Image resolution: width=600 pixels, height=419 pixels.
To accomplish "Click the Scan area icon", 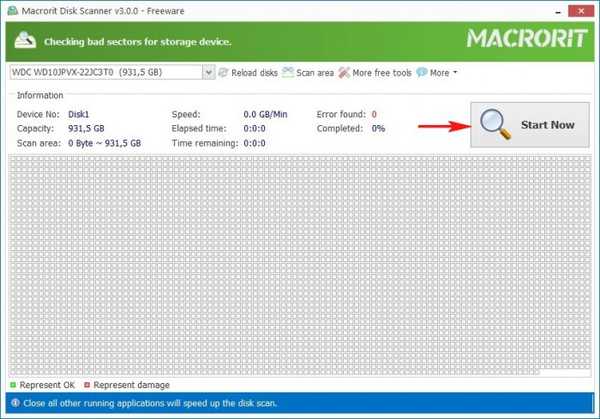I will [288, 72].
